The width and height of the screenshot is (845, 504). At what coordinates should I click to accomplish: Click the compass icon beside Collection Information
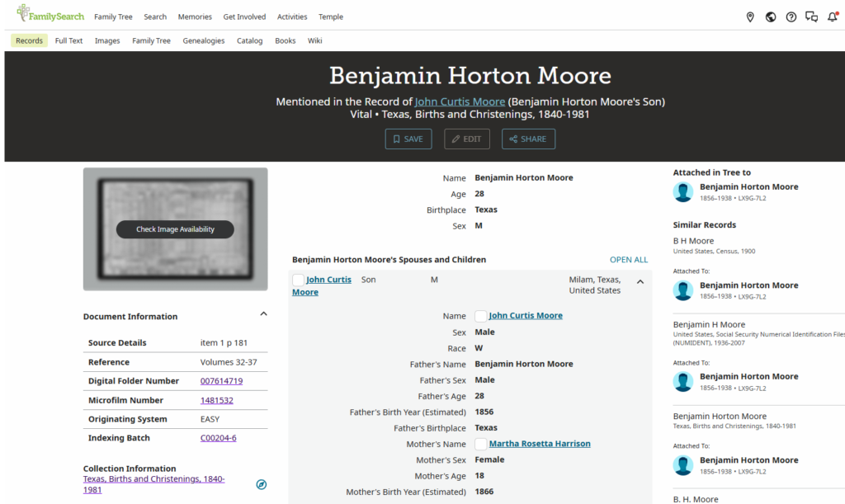coord(262,485)
